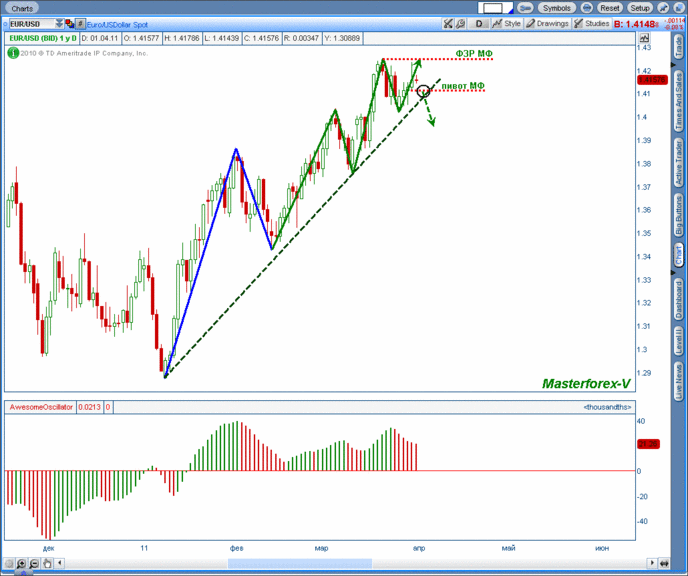Click the link chain toolbar icon

525,8
